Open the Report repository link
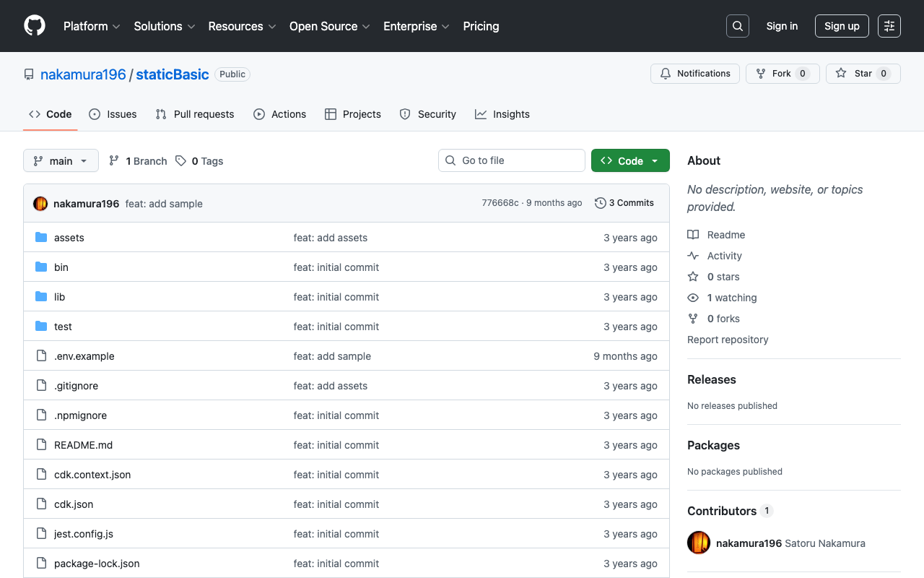This screenshot has width=924, height=578. [x=728, y=340]
